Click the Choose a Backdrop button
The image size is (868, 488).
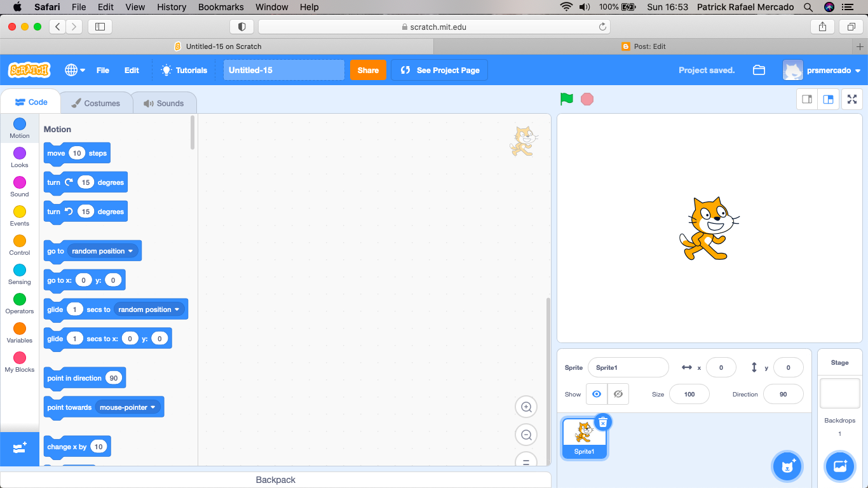839,466
